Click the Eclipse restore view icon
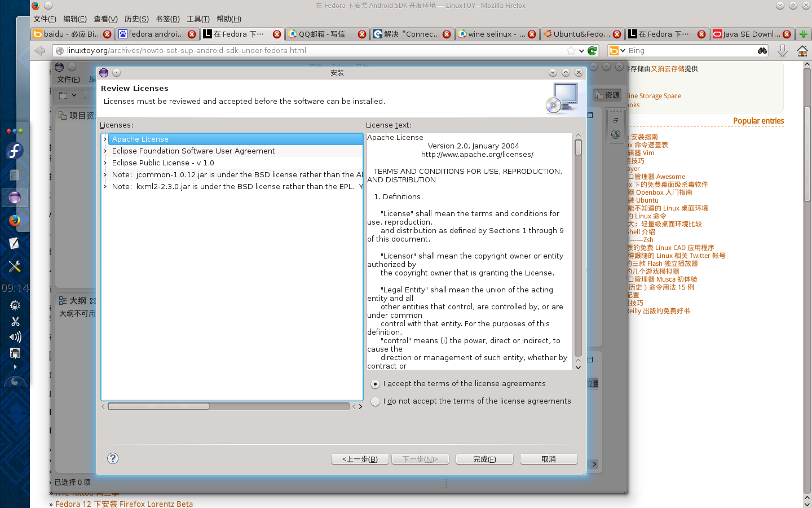The height and width of the screenshot is (508, 812). point(616,120)
